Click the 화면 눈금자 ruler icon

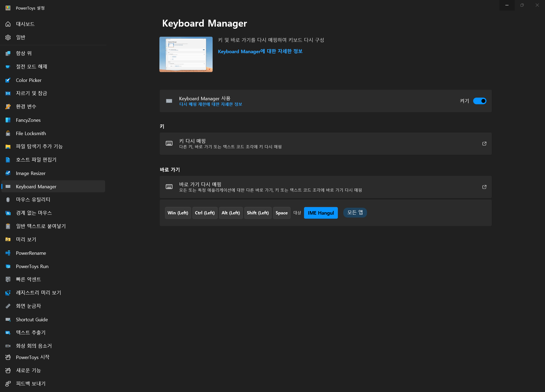[8, 306]
